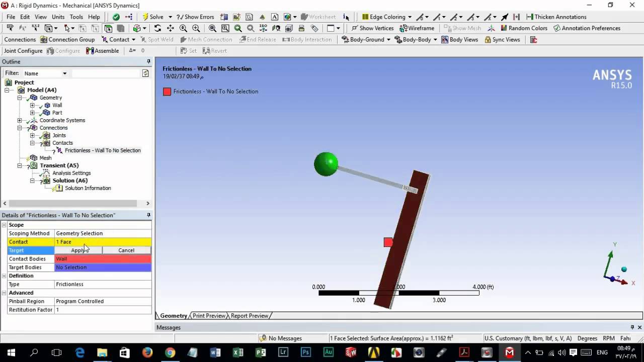Click the Random Colors button
The width and height of the screenshot is (644, 362).
pyautogui.click(x=524, y=28)
